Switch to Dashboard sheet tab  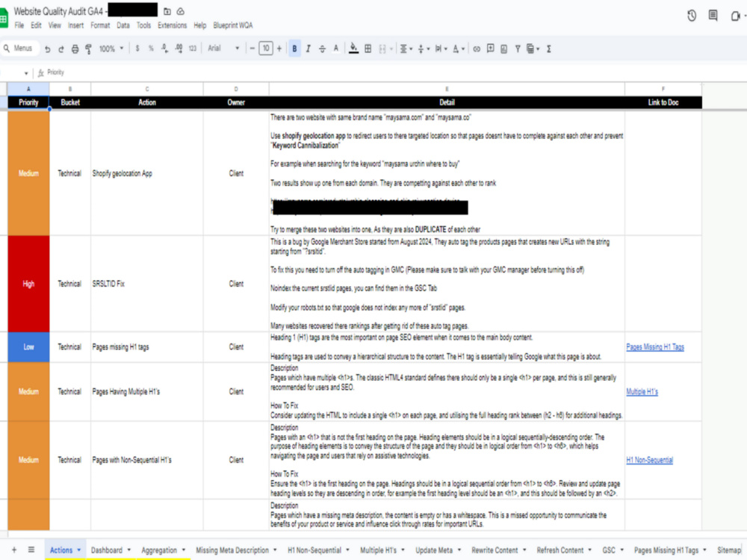[x=111, y=550]
